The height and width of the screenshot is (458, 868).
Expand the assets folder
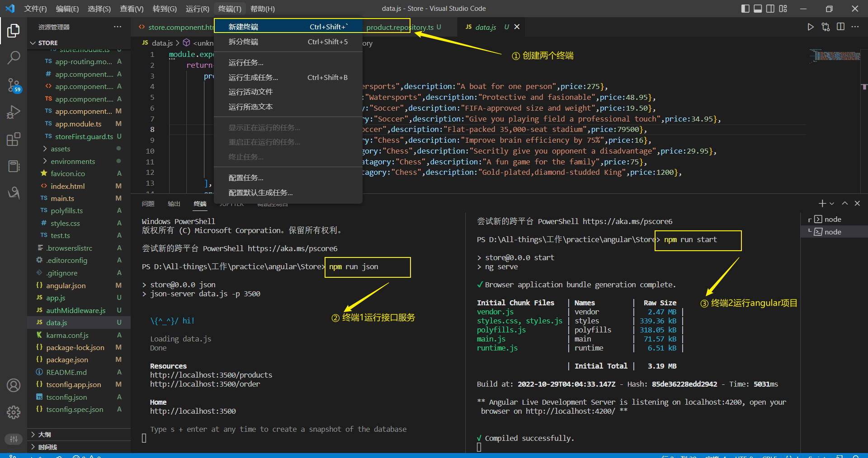[60, 149]
